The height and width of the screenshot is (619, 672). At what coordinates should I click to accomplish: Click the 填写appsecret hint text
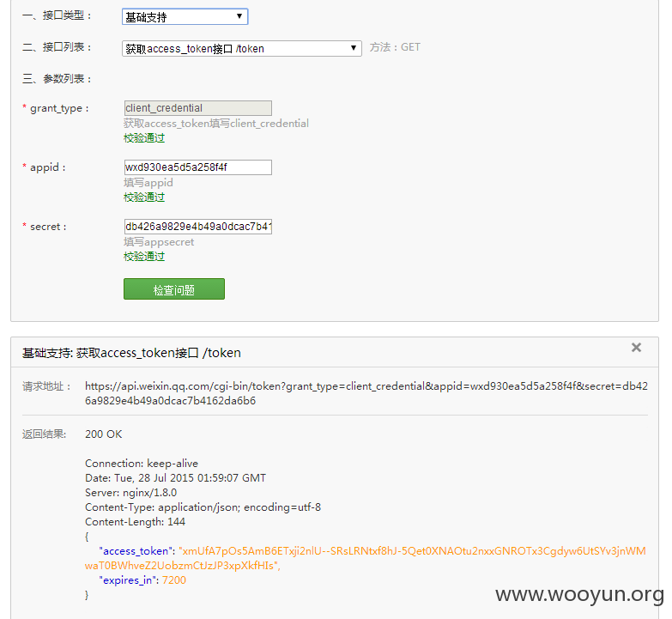pos(159,242)
